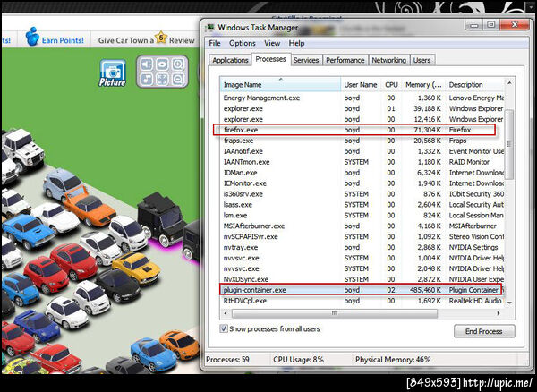Click the vertical scrollbar thumb
The width and height of the screenshot is (537, 392).
509,144
